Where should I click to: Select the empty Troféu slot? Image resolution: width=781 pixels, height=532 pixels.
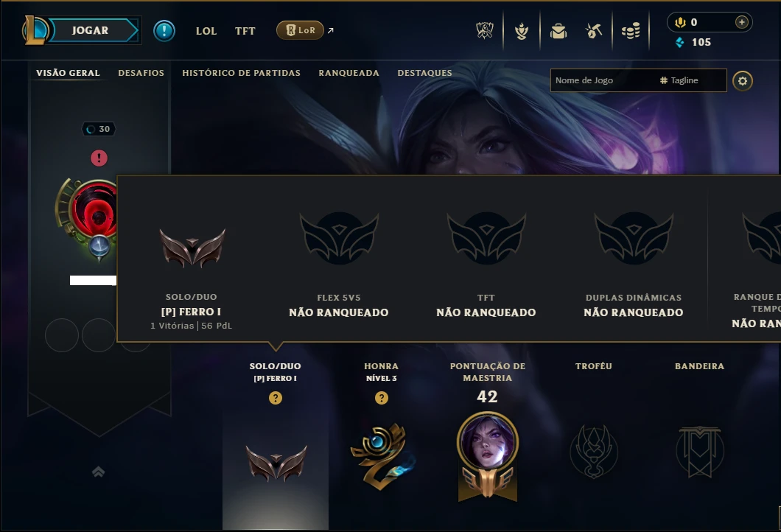coord(594,451)
